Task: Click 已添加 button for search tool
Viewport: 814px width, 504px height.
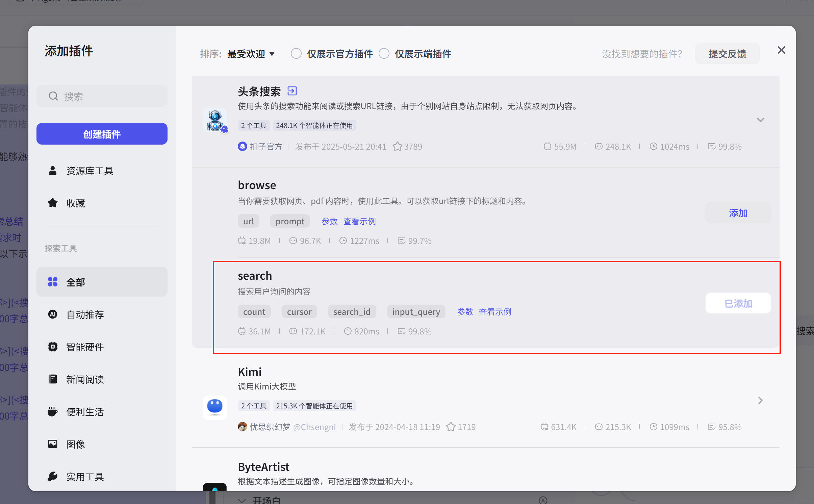Action: pyautogui.click(x=738, y=303)
